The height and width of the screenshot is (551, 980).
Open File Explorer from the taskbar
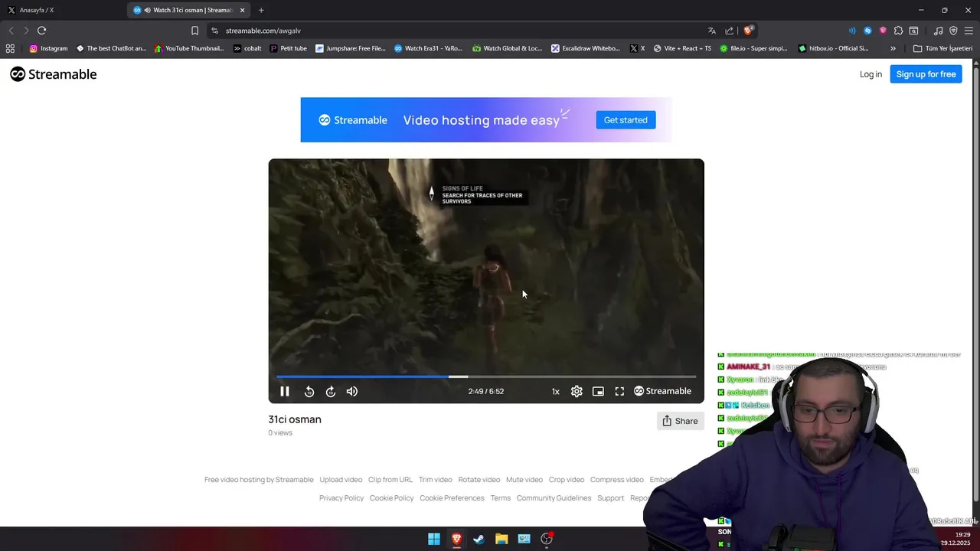pyautogui.click(x=501, y=539)
